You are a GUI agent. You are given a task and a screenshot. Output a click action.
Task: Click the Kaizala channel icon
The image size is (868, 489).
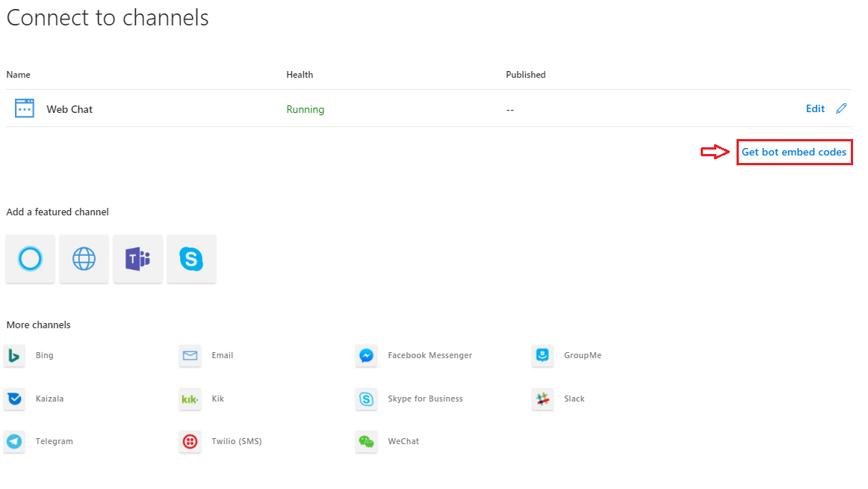pos(14,399)
